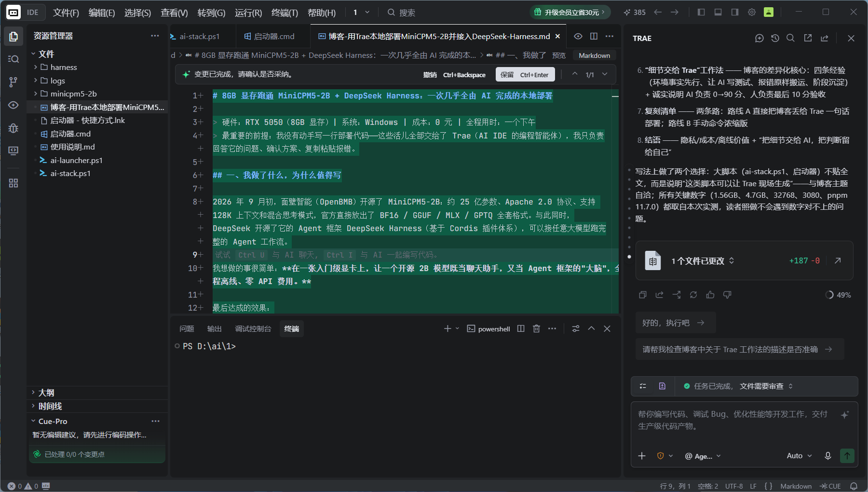Click the green user avatar icon

tap(769, 12)
